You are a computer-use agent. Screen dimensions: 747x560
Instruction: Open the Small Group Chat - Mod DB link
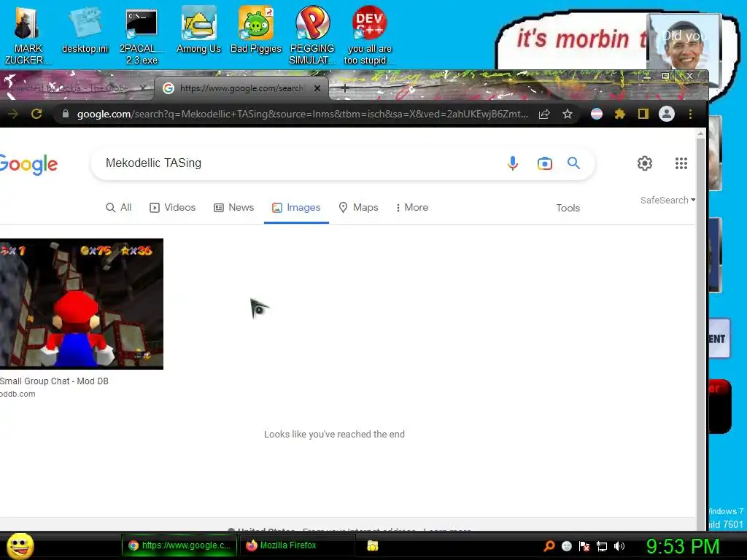coord(54,381)
